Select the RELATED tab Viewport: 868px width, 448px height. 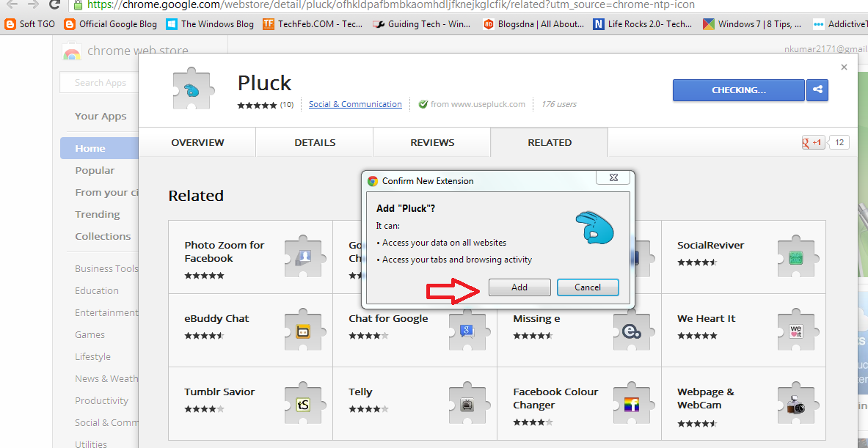[550, 143]
